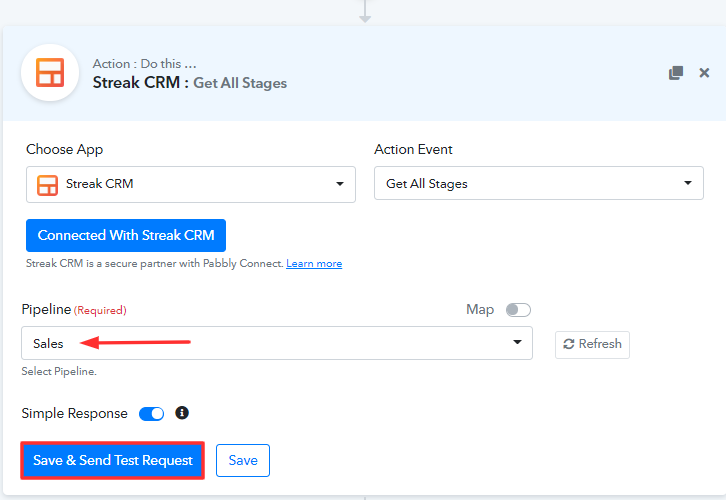Click the 'Select Pipeline.' hint text
This screenshot has width=726, height=500.
(59, 371)
